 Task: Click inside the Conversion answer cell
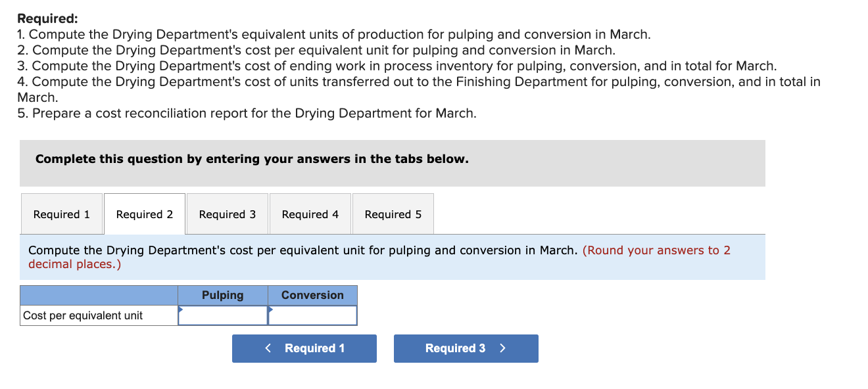[x=312, y=315]
